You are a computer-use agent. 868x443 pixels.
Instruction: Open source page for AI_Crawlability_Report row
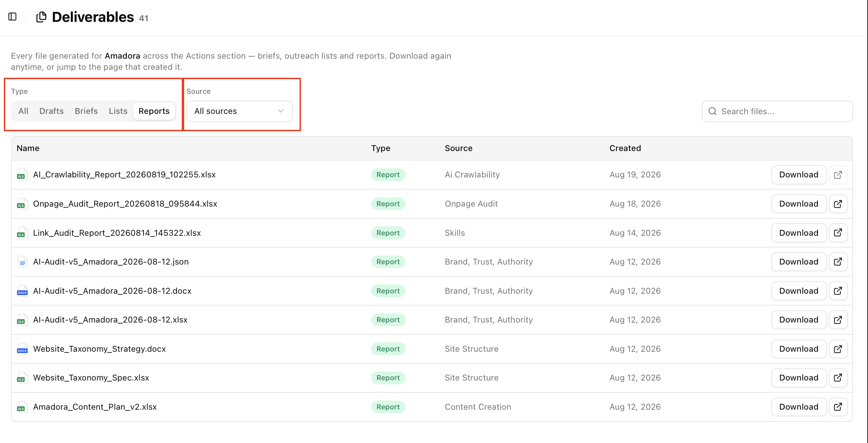click(x=838, y=175)
